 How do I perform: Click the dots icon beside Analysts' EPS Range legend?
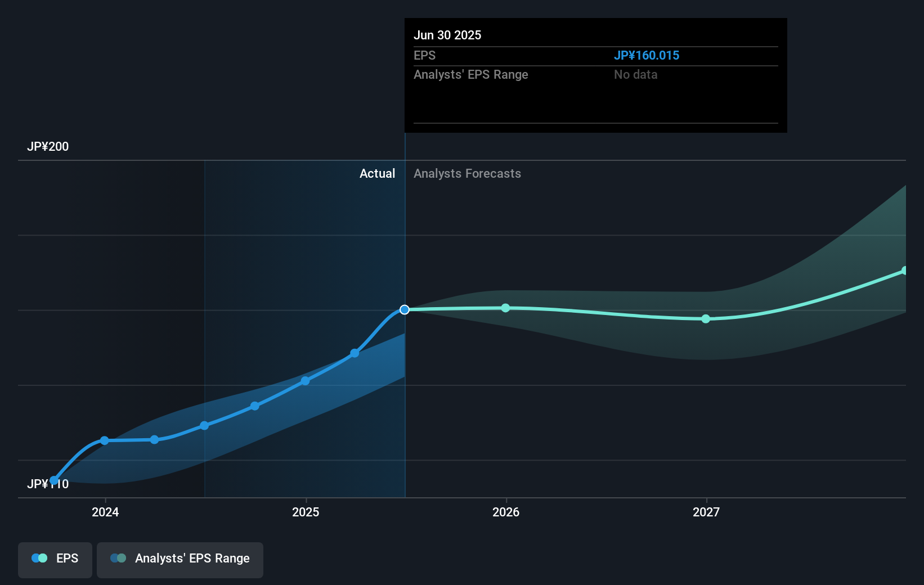[118, 558]
